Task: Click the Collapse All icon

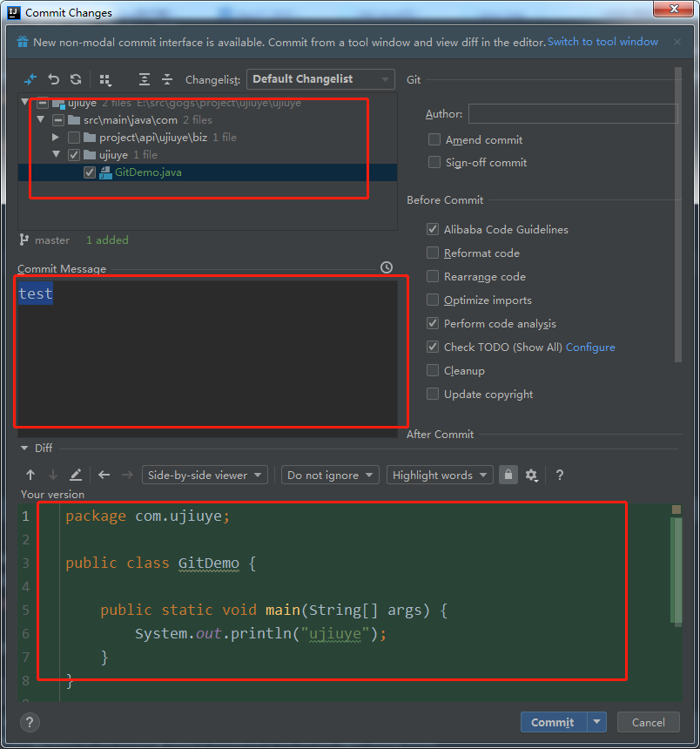Action: [167, 79]
